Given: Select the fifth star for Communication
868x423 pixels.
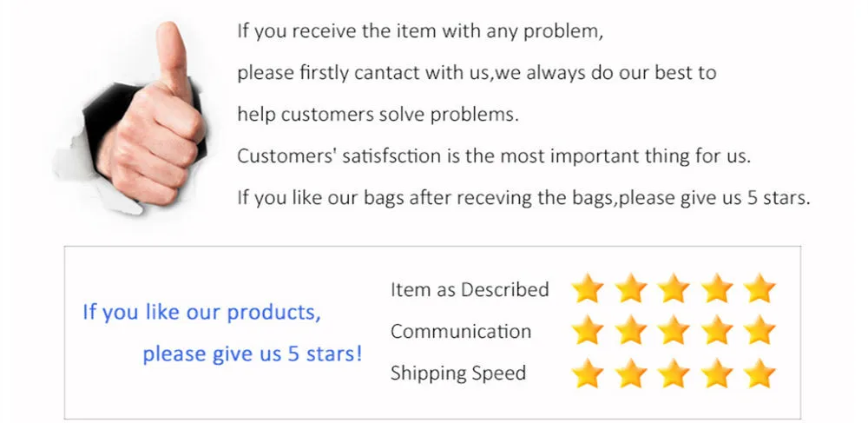Looking at the screenshot, I should click(x=759, y=331).
